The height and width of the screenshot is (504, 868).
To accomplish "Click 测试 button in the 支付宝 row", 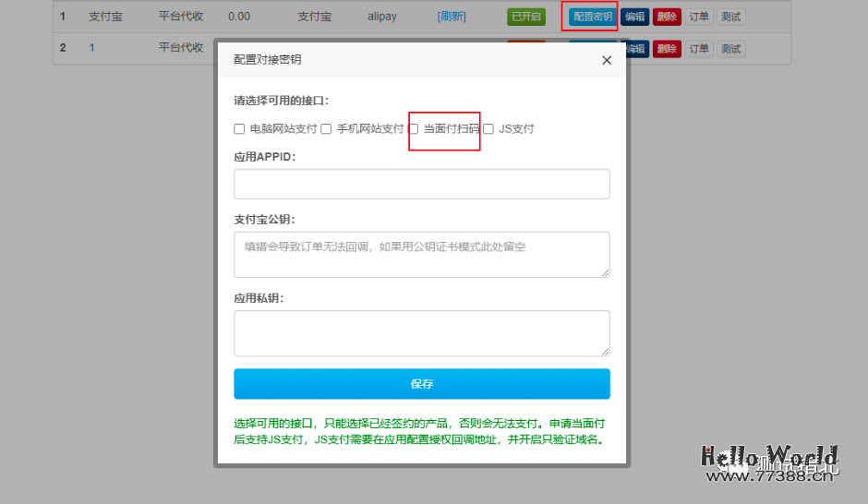I will point(730,17).
